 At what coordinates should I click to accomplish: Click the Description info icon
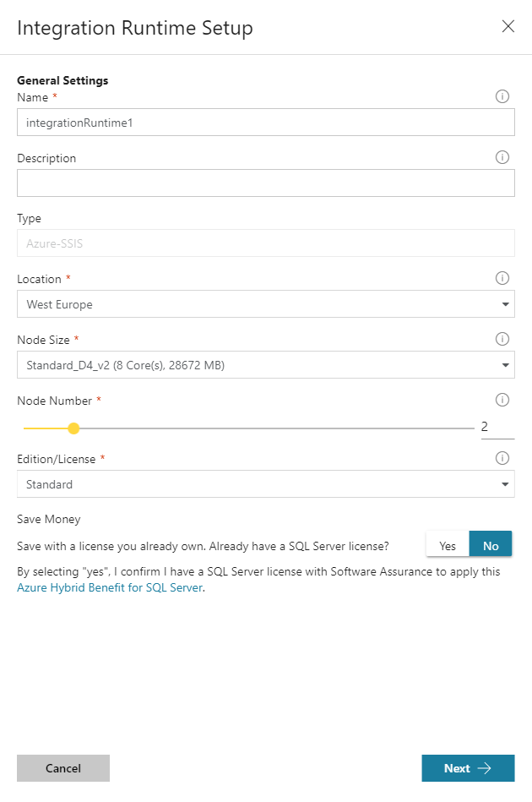502,157
